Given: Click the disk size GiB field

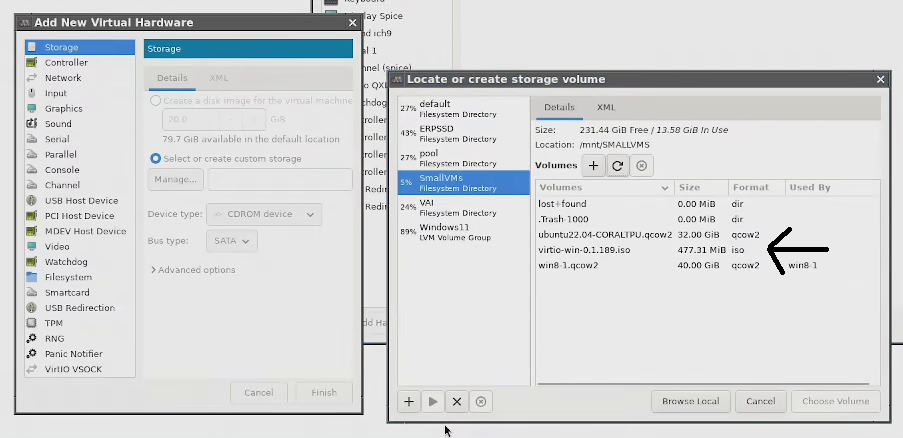Looking at the screenshot, I should pyautogui.click(x=191, y=120).
